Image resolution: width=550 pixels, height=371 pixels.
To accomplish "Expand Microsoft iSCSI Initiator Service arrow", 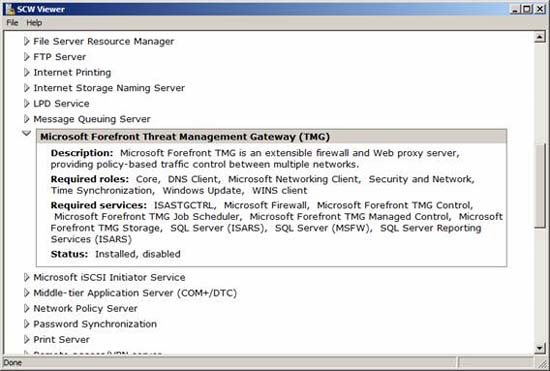I will 27,277.
